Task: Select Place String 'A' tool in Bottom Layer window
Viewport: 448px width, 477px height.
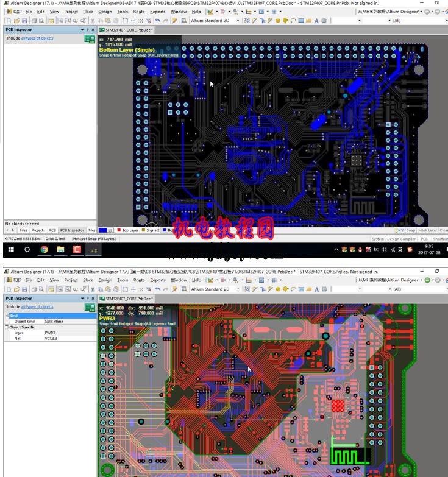Action: (316, 21)
